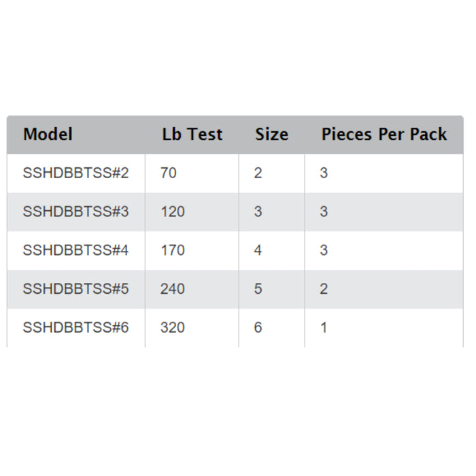Click size value 5 in SSHDBBTSS#5 row
Image resolution: width=476 pixels, height=476 pixels.
tap(258, 289)
